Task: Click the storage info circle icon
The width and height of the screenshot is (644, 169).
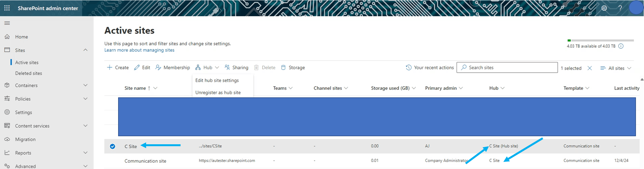Action: click(x=621, y=46)
